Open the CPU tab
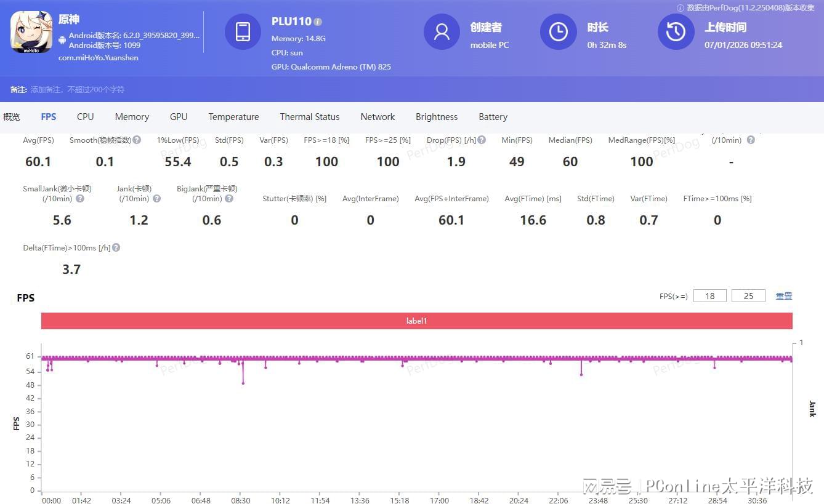This screenshot has width=824, height=504. click(86, 117)
